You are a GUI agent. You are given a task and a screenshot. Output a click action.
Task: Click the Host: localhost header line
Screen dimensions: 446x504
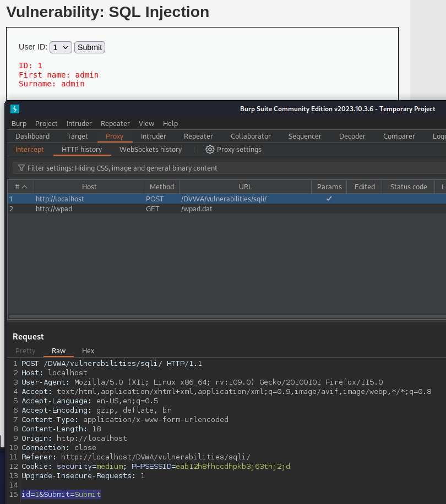click(x=55, y=373)
